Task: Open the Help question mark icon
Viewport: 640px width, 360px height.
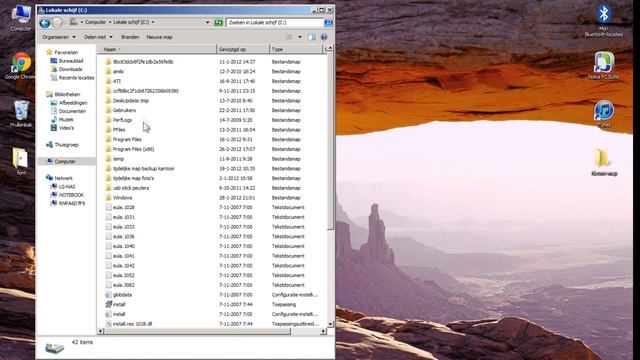Action: (324, 37)
